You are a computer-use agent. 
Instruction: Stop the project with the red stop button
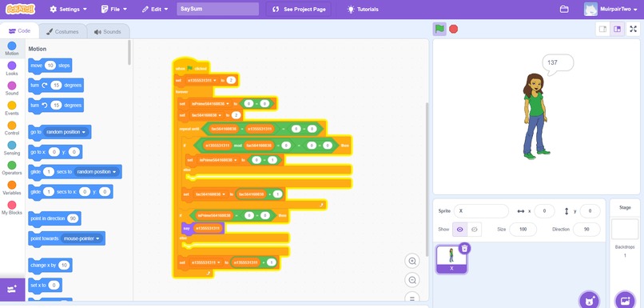point(453,29)
